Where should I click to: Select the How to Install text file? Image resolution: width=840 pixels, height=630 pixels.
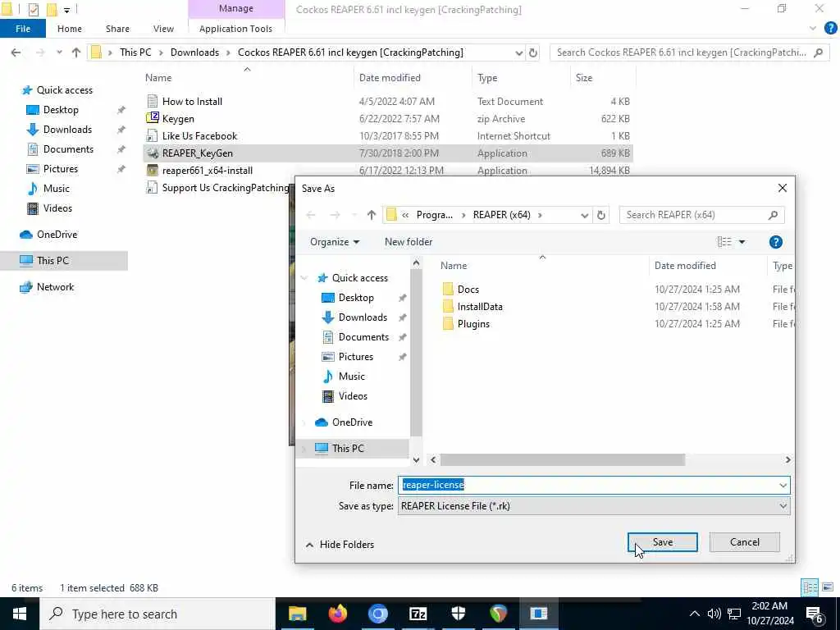click(x=192, y=101)
